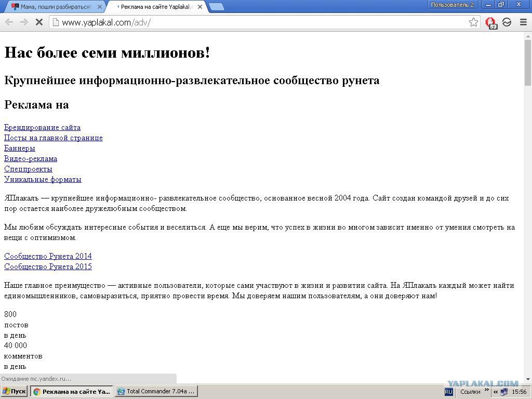The width and height of the screenshot is (532, 399).
Task: Minimize the Chrome window
Action: (488, 5)
